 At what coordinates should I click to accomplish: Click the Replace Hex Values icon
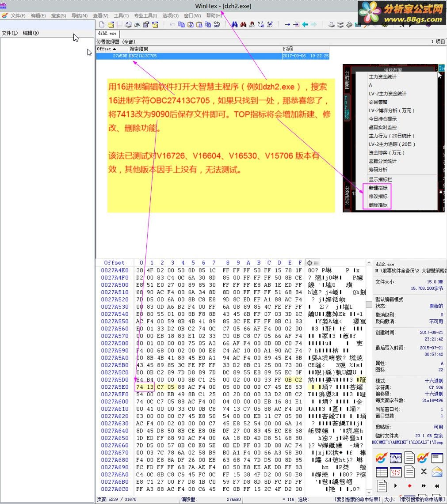(x=270, y=24)
